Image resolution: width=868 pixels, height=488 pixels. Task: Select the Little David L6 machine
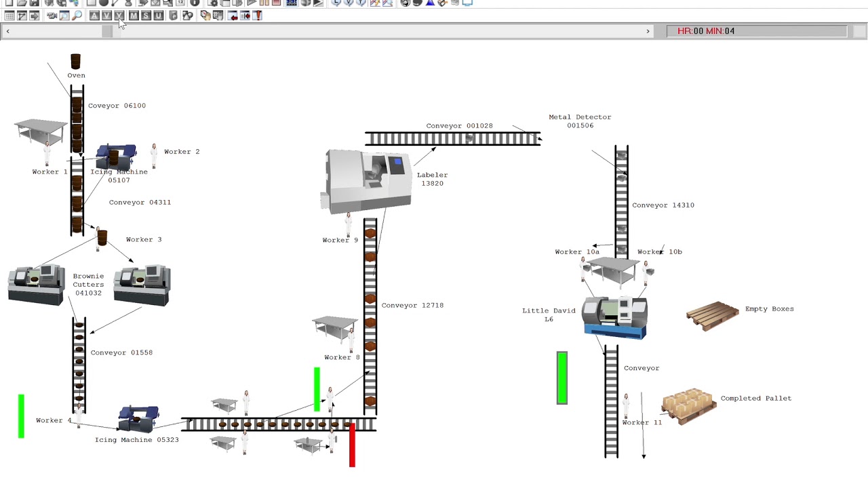pos(615,317)
